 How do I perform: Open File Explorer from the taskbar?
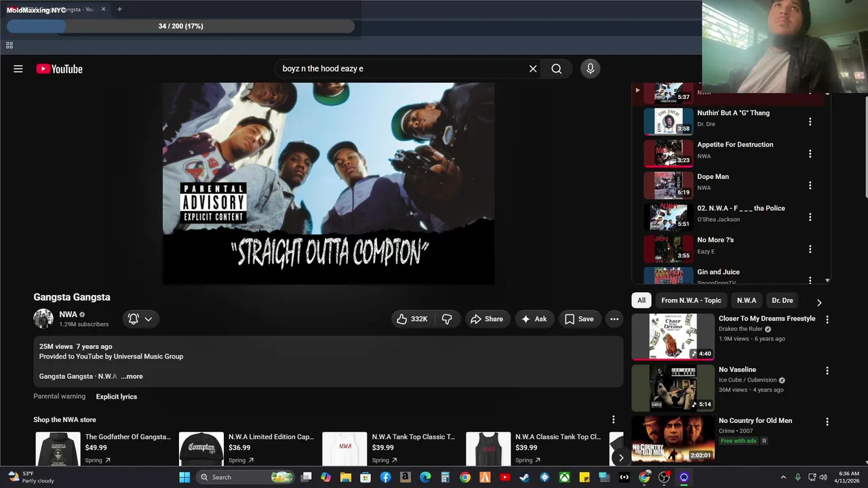pos(346,477)
